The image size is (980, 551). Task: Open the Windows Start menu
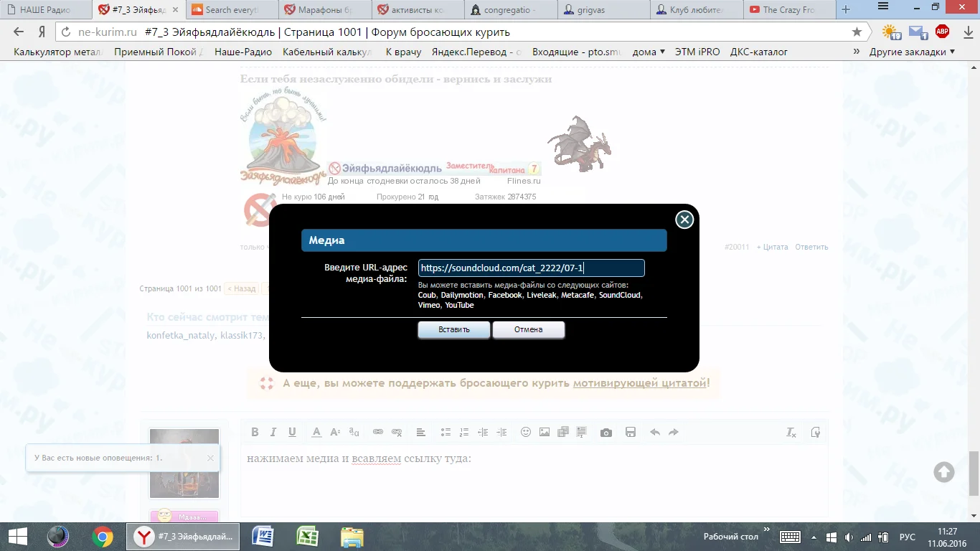coord(17,537)
